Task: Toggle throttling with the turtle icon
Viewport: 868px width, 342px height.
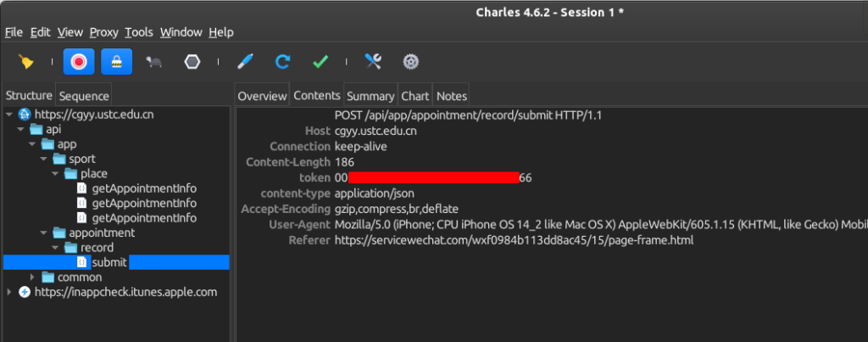Action: click(154, 62)
